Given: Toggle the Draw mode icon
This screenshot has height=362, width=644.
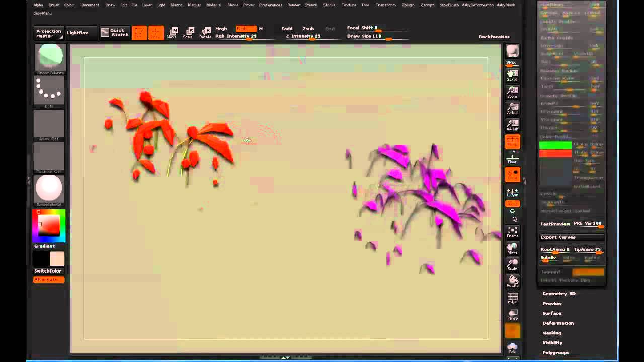Looking at the screenshot, I should tap(156, 33).
